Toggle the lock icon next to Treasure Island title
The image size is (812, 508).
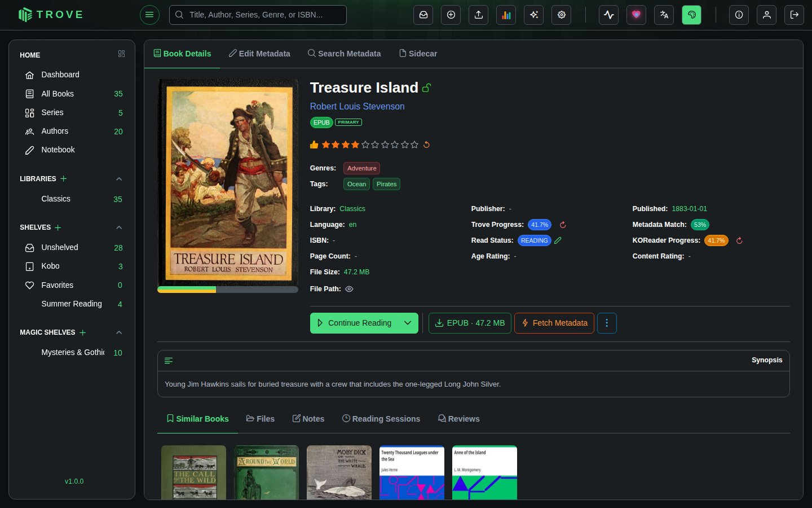point(427,87)
